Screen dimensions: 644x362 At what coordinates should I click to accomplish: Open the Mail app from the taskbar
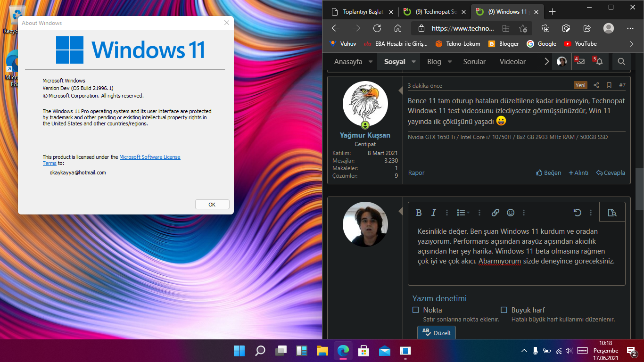click(385, 351)
